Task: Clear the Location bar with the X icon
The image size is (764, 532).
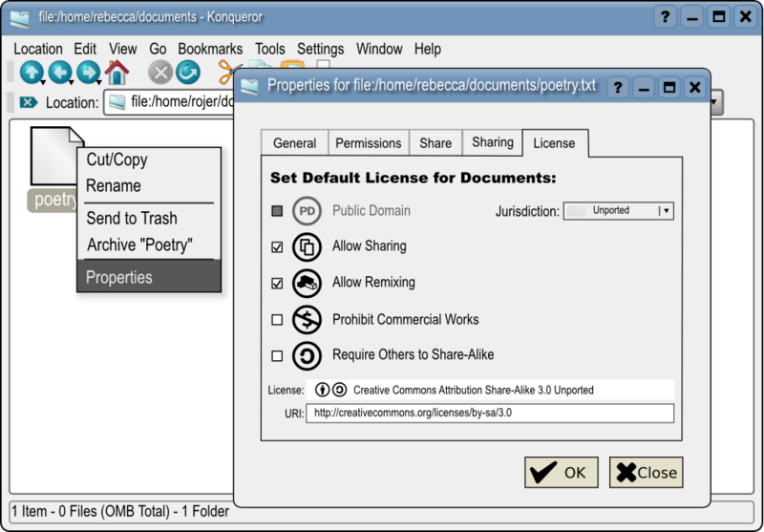Action: pyautogui.click(x=29, y=102)
